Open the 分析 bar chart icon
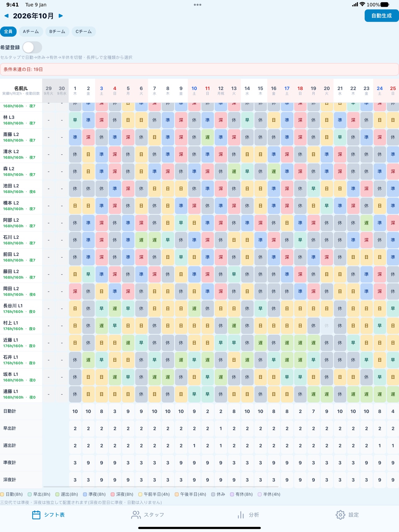This screenshot has width=399, height=532. click(241, 515)
